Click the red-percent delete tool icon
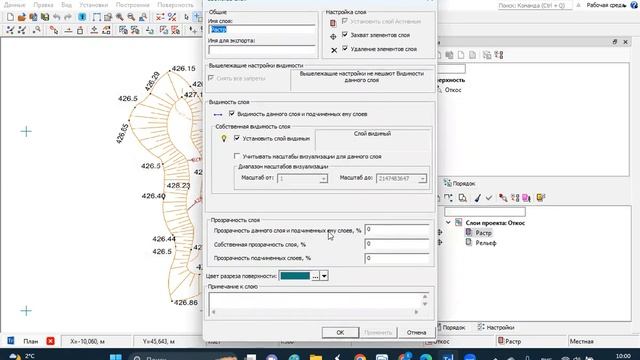Viewport: 640px width, 360px height. click(172, 17)
